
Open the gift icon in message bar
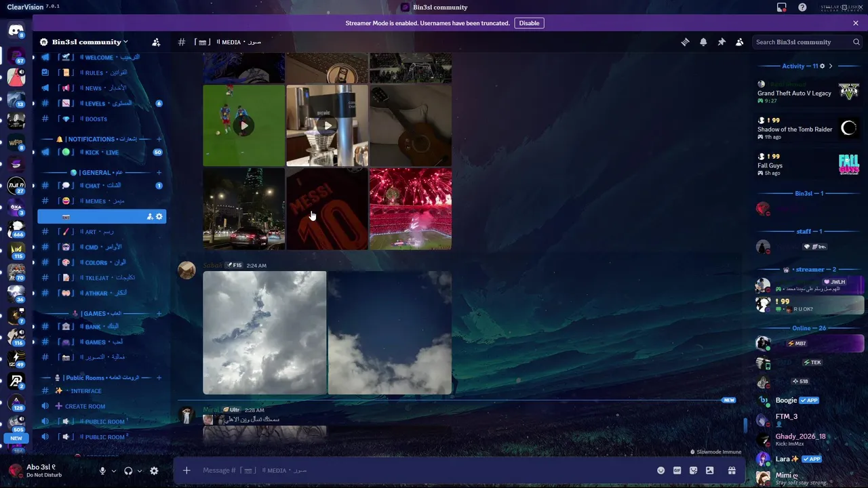(732, 470)
